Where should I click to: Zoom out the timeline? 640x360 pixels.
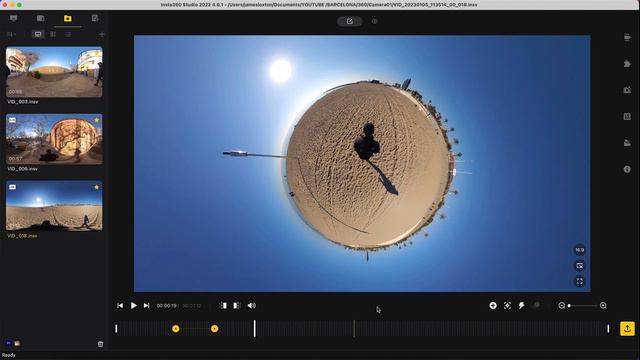coord(562,305)
